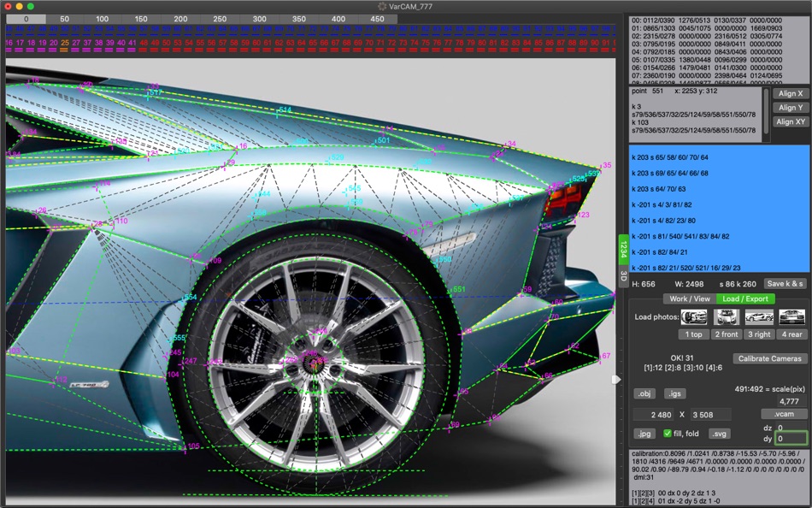Screen dimensions: 812x508
Task: Export model as .obj
Action: [x=644, y=394]
